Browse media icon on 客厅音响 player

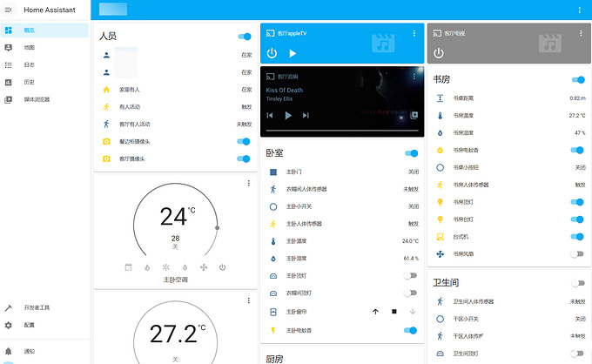[414, 115]
